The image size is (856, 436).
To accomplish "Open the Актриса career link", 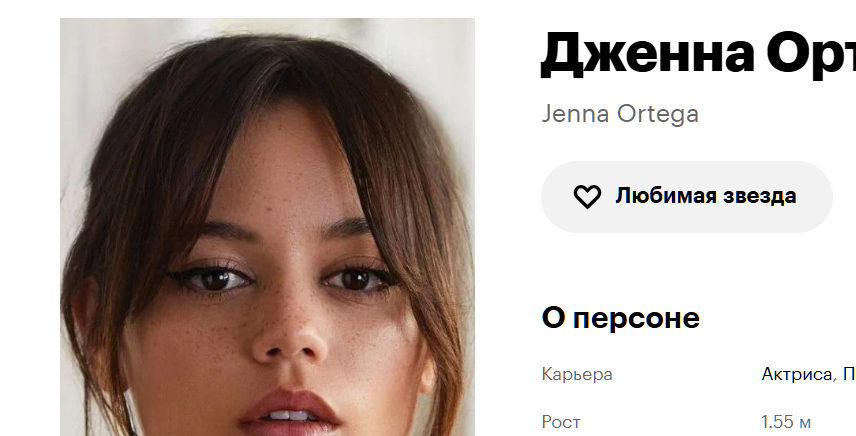I will pyautogui.click(x=796, y=374).
